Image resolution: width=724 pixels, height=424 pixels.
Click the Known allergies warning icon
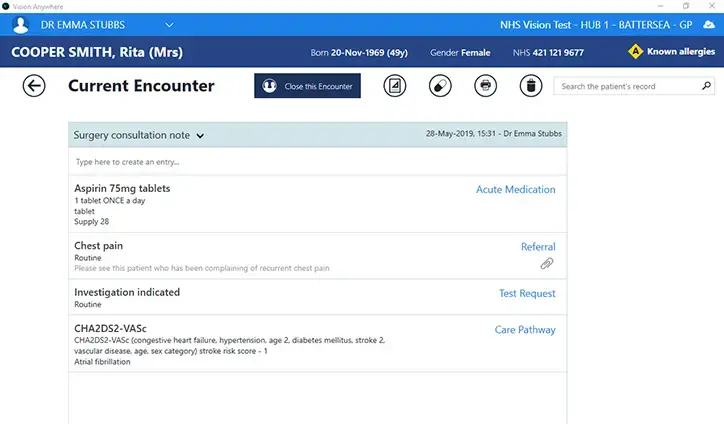coord(635,51)
